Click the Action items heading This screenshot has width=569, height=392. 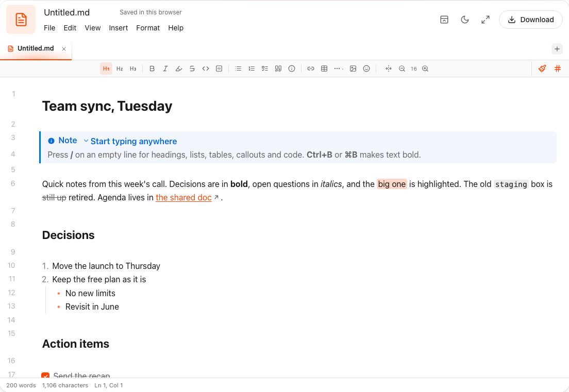pos(75,344)
